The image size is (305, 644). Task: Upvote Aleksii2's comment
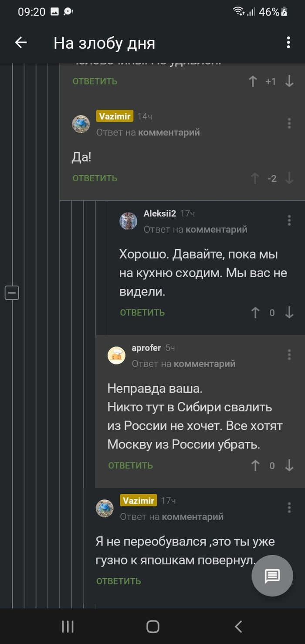(255, 312)
